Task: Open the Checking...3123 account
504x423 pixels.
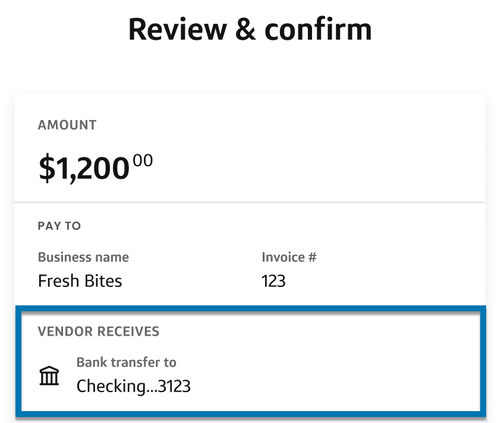Action: click(x=134, y=386)
